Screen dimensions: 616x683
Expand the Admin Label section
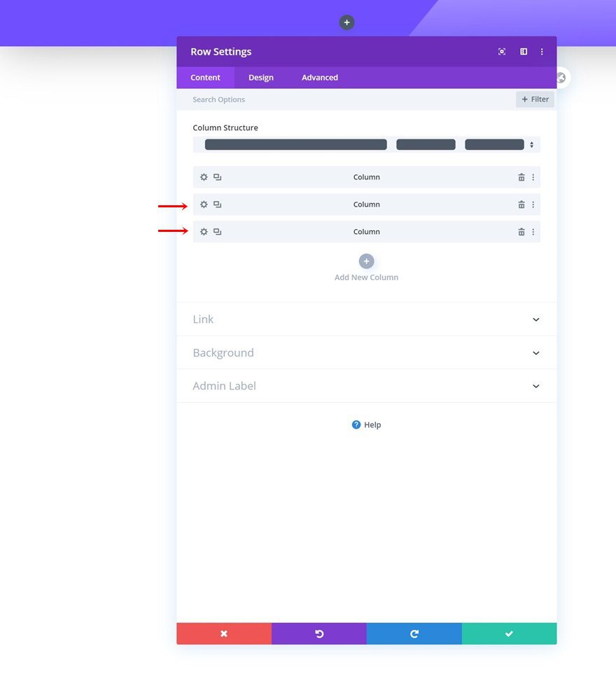click(367, 386)
